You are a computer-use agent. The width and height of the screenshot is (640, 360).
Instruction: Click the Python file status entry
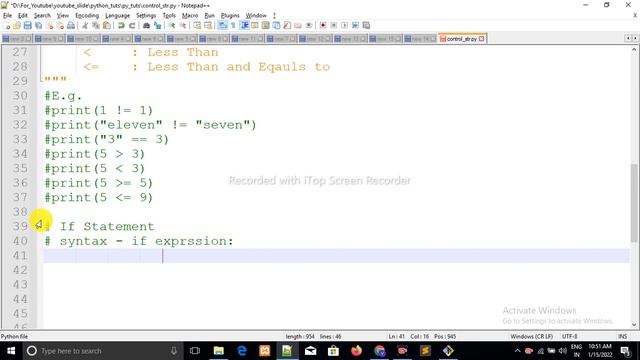coord(14,336)
